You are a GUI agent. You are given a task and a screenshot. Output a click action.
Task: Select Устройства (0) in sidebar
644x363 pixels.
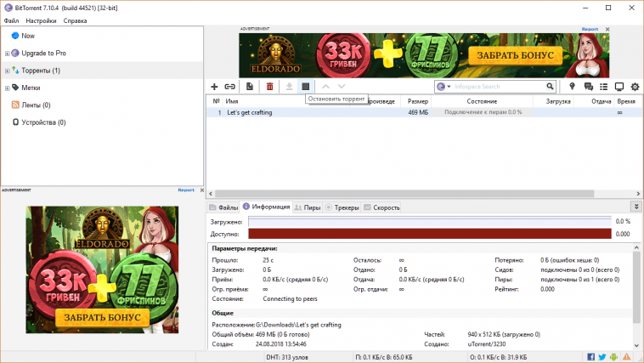tap(43, 122)
